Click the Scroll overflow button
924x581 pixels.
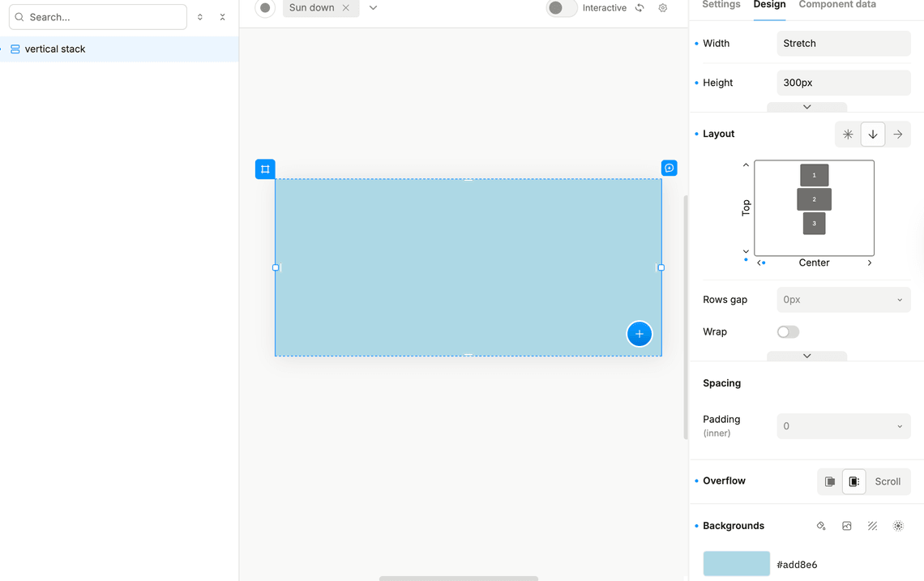pyautogui.click(x=887, y=481)
